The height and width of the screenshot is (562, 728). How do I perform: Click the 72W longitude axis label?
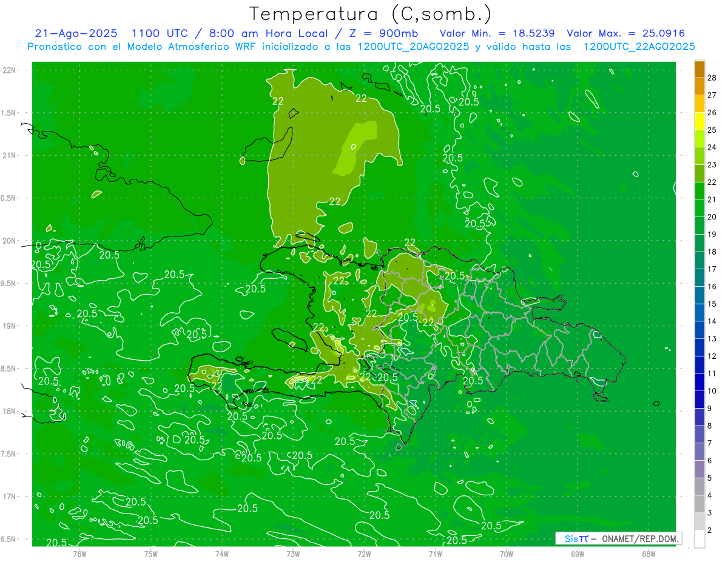pos(364,554)
